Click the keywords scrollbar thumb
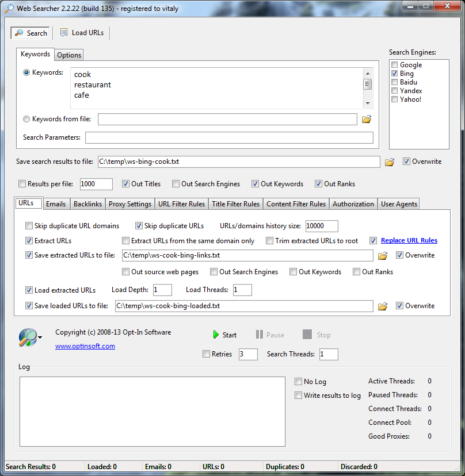The width and height of the screenshot is (465, 476). (368, 84)
